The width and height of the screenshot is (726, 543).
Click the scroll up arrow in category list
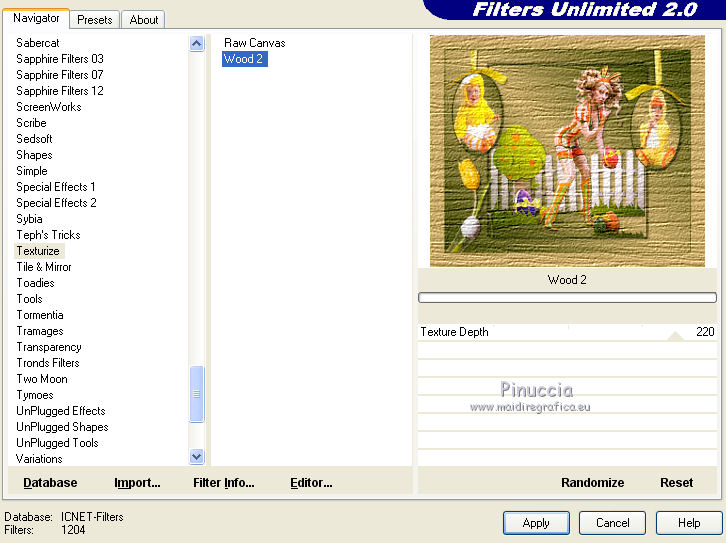[x=197, y=44]
